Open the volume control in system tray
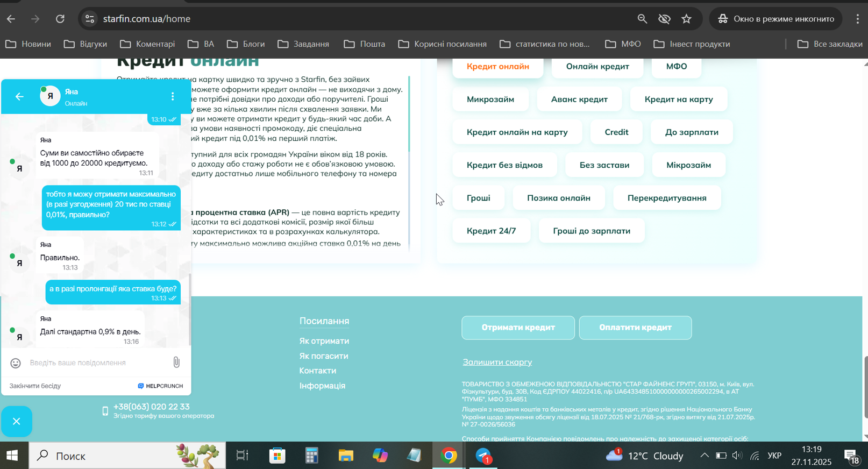Viewport: 868px width, 469px height. (737, 456)
